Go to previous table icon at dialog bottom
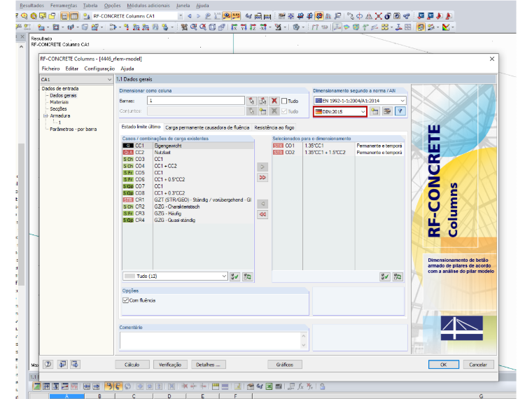 pyautogui.click(x=62, y=365)
